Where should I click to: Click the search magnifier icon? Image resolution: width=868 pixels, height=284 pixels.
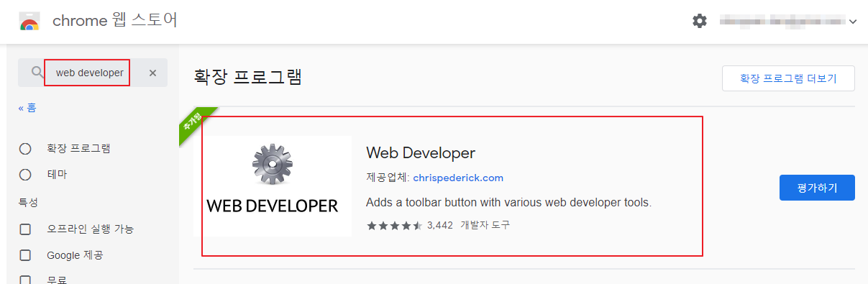(x=38, y=73)
